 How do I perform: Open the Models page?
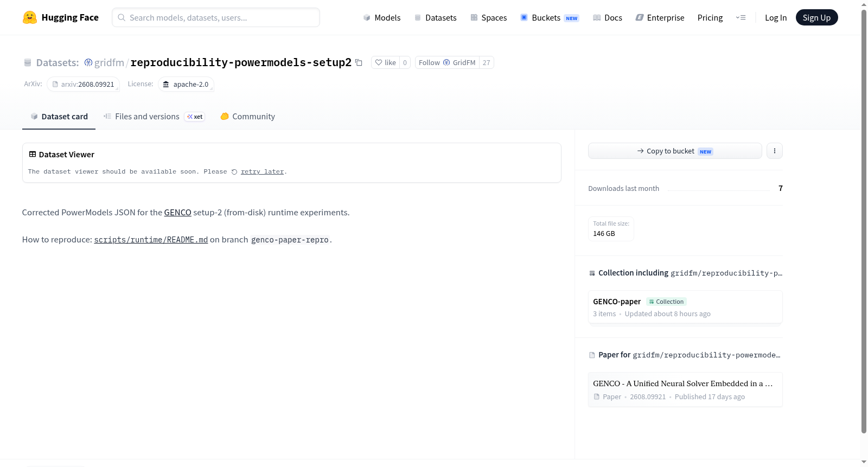click(x=382, y=17)
